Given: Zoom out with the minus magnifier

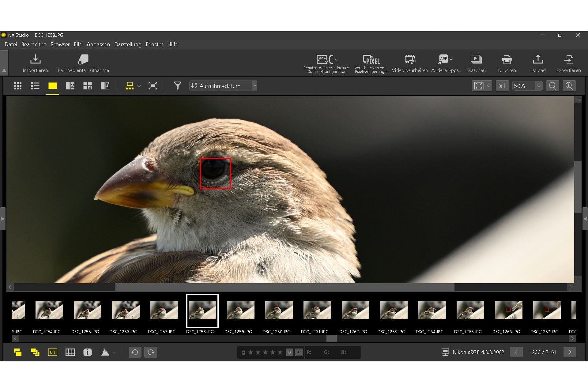Looking at the screenshot, I should [552, 86].
